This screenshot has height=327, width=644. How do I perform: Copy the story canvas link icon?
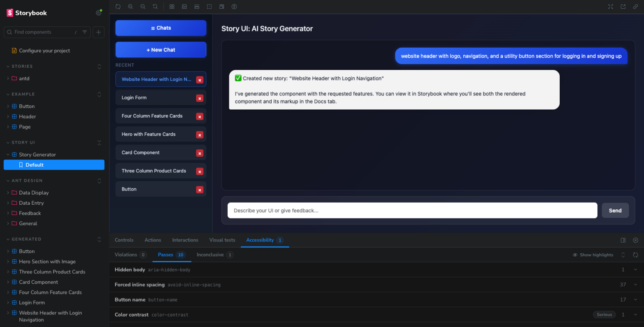point(636,7)
